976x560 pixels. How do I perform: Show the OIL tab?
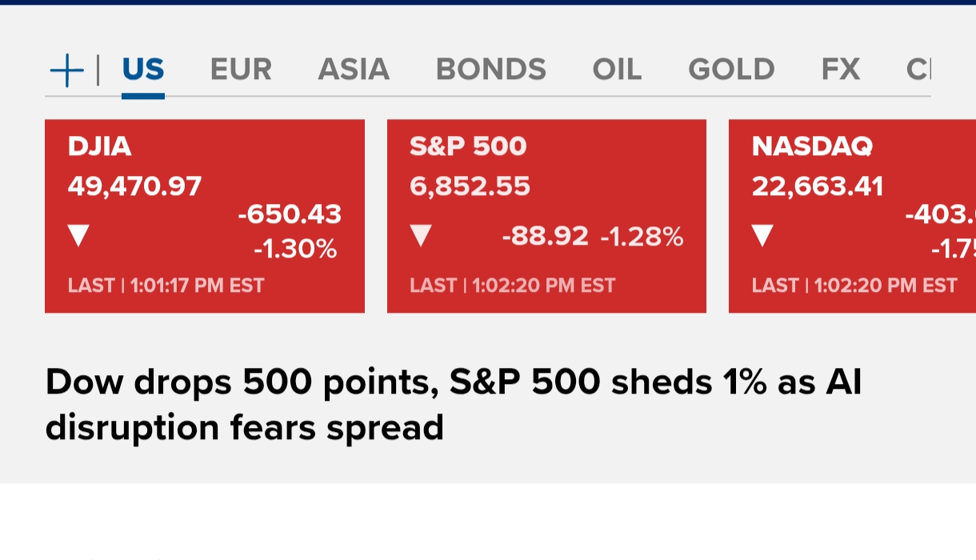tap(617, 70)
